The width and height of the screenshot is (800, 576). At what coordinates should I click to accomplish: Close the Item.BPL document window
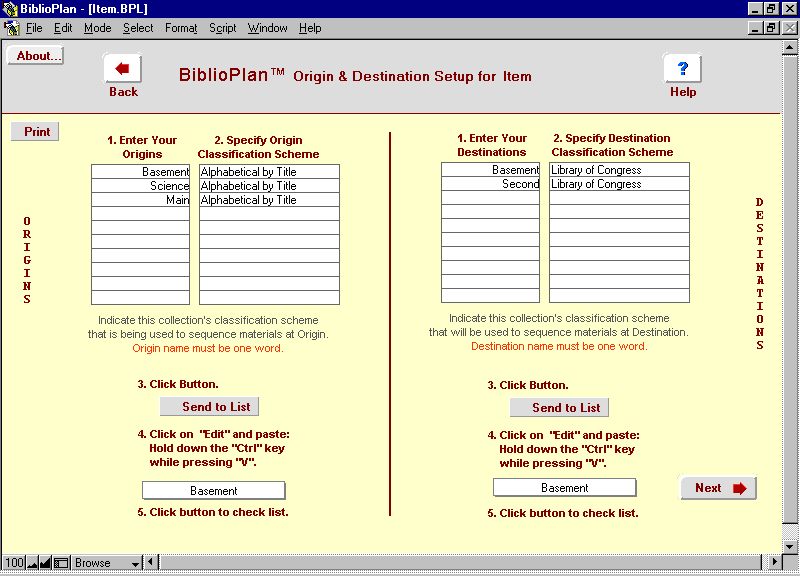point(790,28)
